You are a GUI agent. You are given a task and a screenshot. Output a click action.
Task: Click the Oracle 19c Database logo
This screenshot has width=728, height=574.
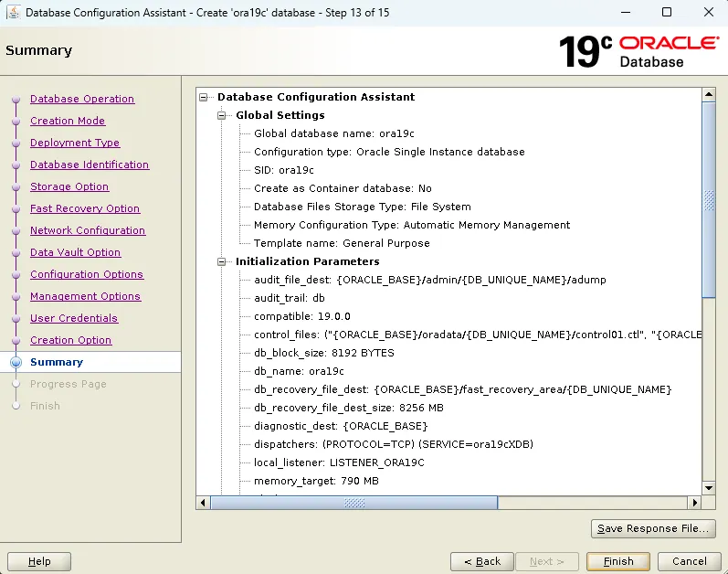tap(639, 51)
